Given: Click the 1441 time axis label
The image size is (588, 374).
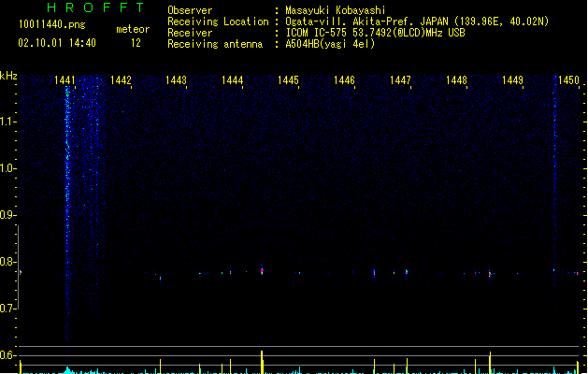Looking at the screenshot, I should coord(65,80).
